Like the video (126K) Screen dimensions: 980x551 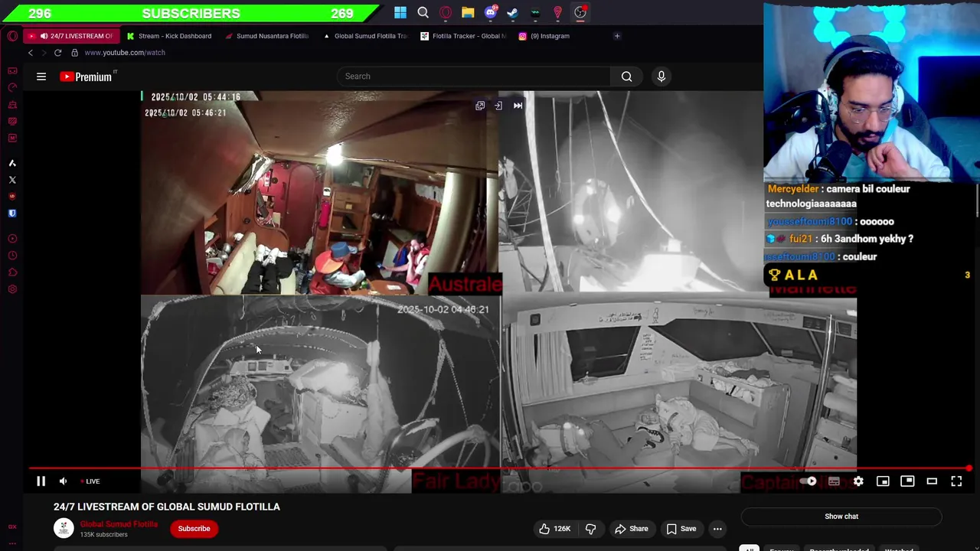[x=554, y=529]
